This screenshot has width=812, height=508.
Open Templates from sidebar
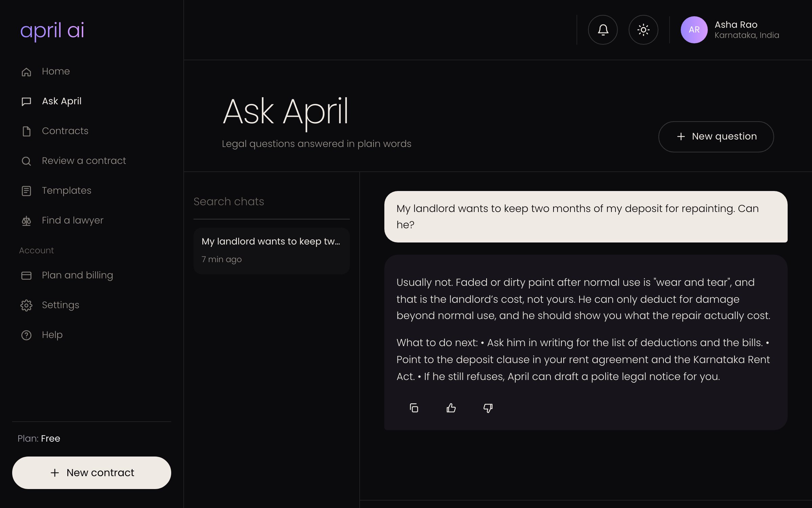tap(91, 191)
